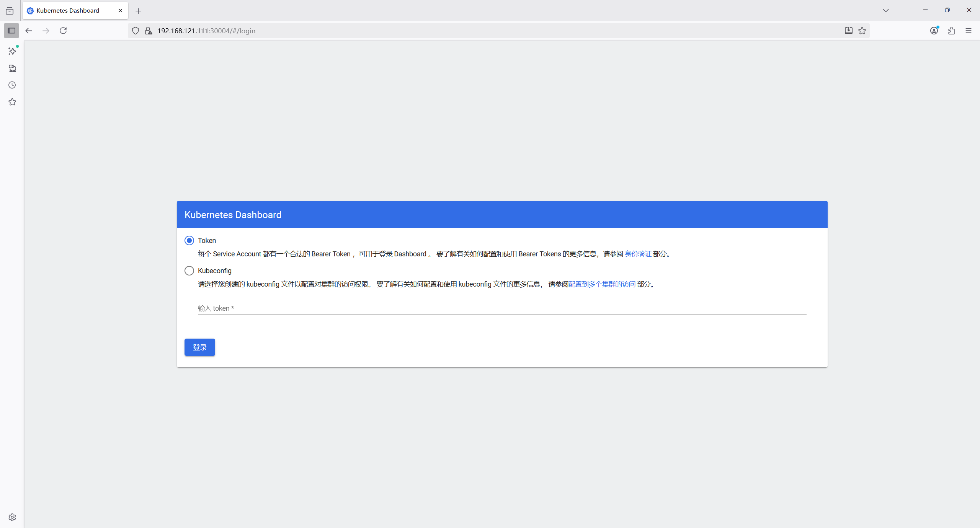
Task: Open sidebar settings gear icon
Action: click(12, 517)
